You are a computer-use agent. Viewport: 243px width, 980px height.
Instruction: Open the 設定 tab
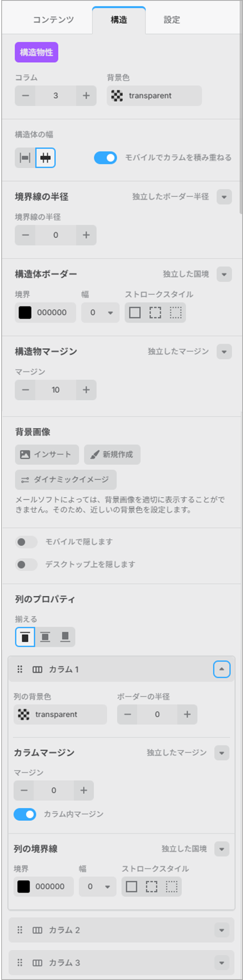[172, 20]
